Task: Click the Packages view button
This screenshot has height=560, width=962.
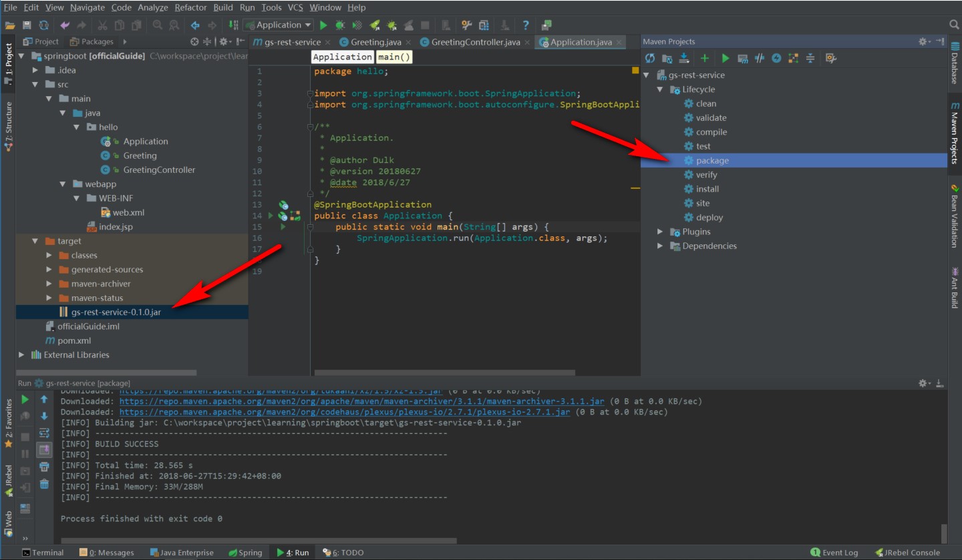Action: 92,41
